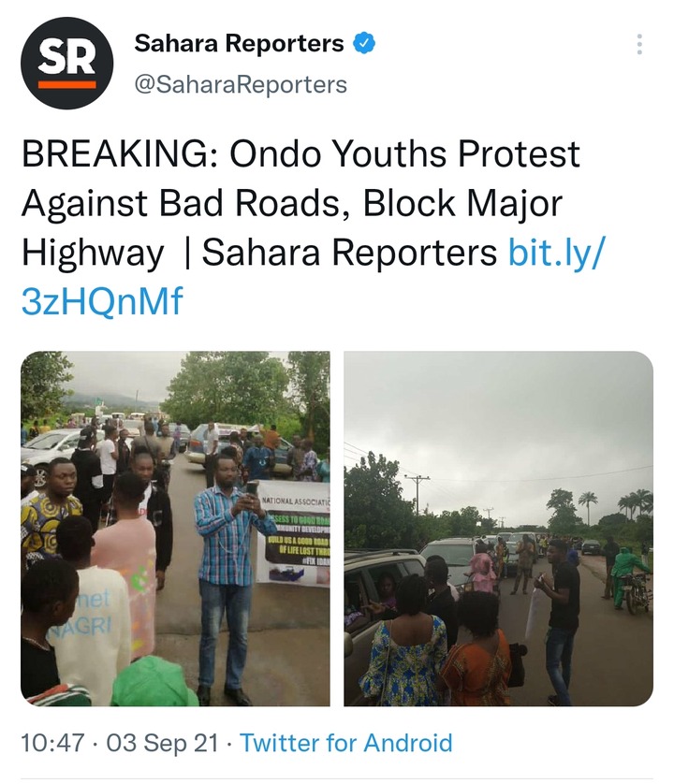This screenshot has height=784, width=674.
Task: Click the 10:47 · 03 Sep 21 timestamp
Action: click(x=120, y=743)
